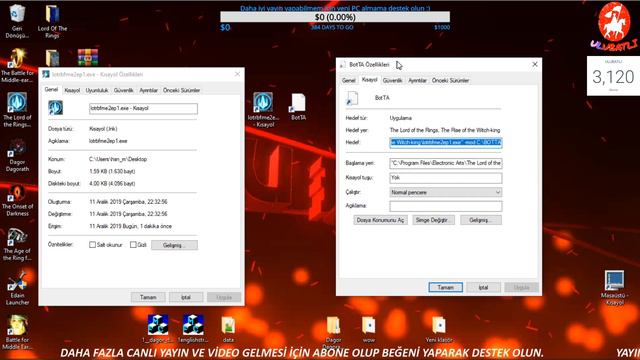Viewport: 640px width, 360px height.
Task: Select the Dagor Dagorath desktop shortcut
Action: [17, 155]
